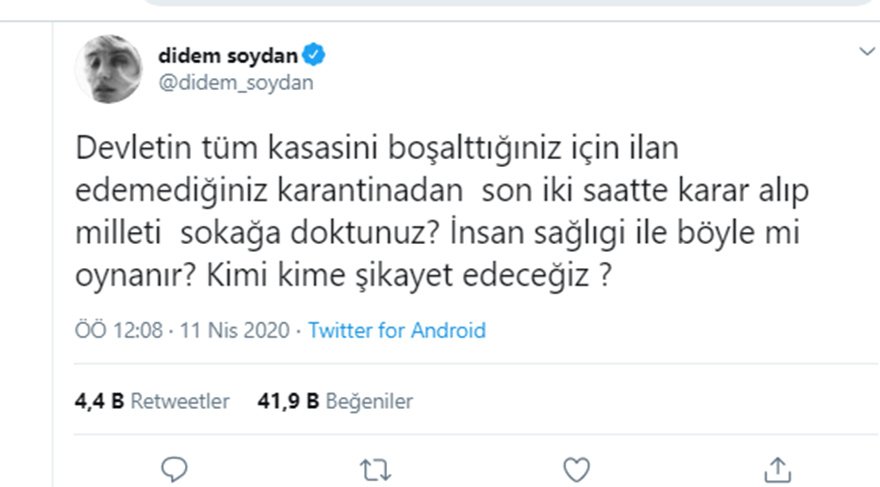
Task: Retweet this tweet using the arrows icon
Action: pyautogui.click(x=376, y=468)
